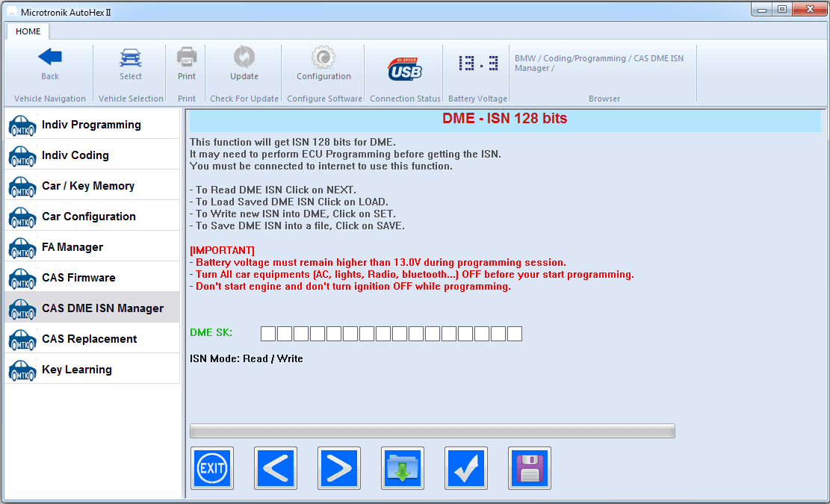
Task: Click the last DME SK input box
Action: click(515, 334)
